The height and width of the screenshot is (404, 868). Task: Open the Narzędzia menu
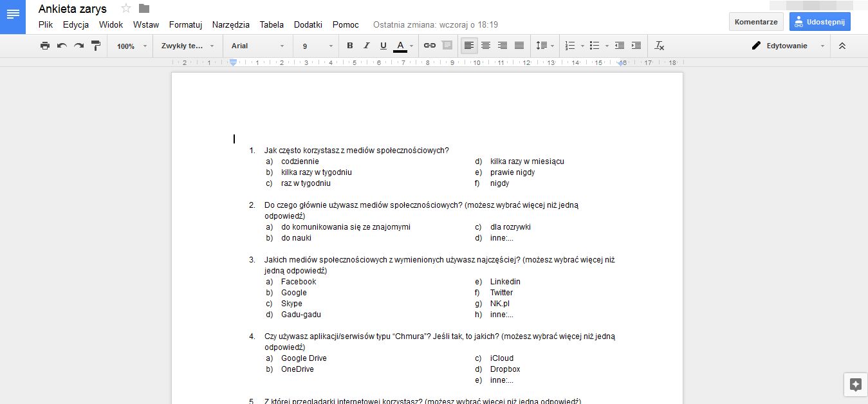231,24
